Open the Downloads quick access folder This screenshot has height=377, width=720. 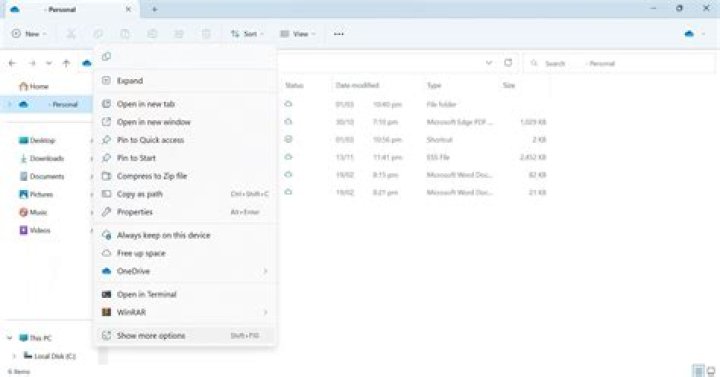tap(41, 158)
